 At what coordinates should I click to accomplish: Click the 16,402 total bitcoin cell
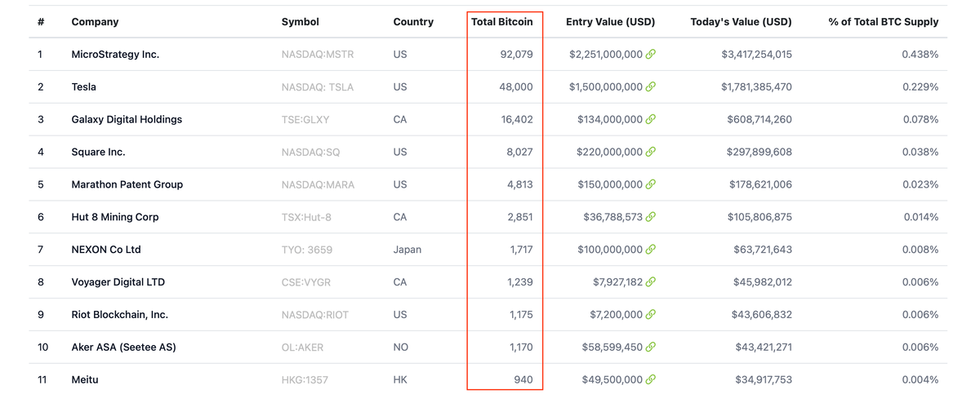[x=517, y=119]
